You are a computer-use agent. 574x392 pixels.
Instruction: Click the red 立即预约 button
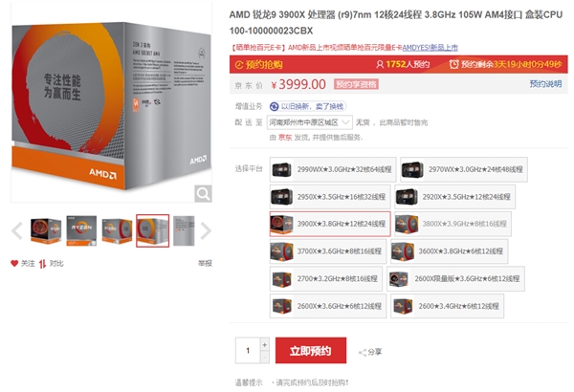point(311,350)
